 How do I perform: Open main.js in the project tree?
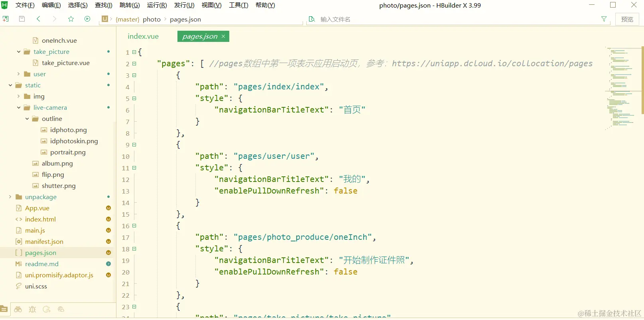tap(35, 231)
